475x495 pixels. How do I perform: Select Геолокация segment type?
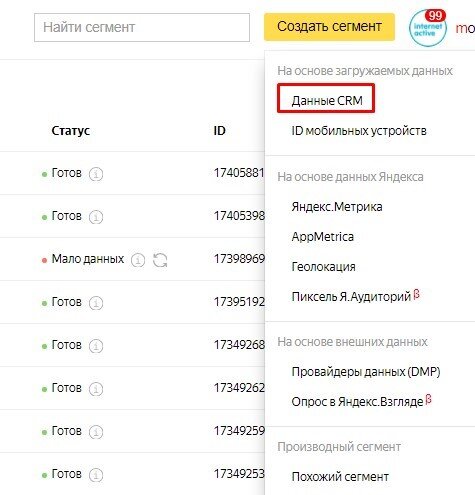(x=323, y=267)
